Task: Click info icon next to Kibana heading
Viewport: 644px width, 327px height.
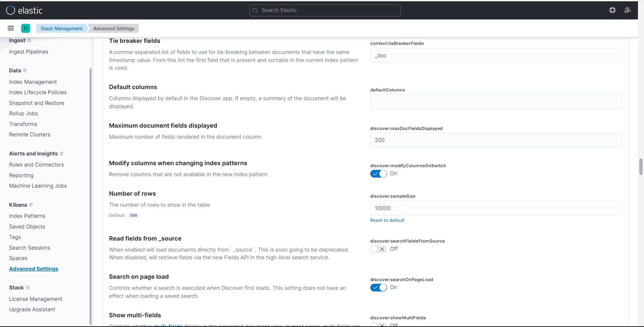Action: [x=31, y=205]
